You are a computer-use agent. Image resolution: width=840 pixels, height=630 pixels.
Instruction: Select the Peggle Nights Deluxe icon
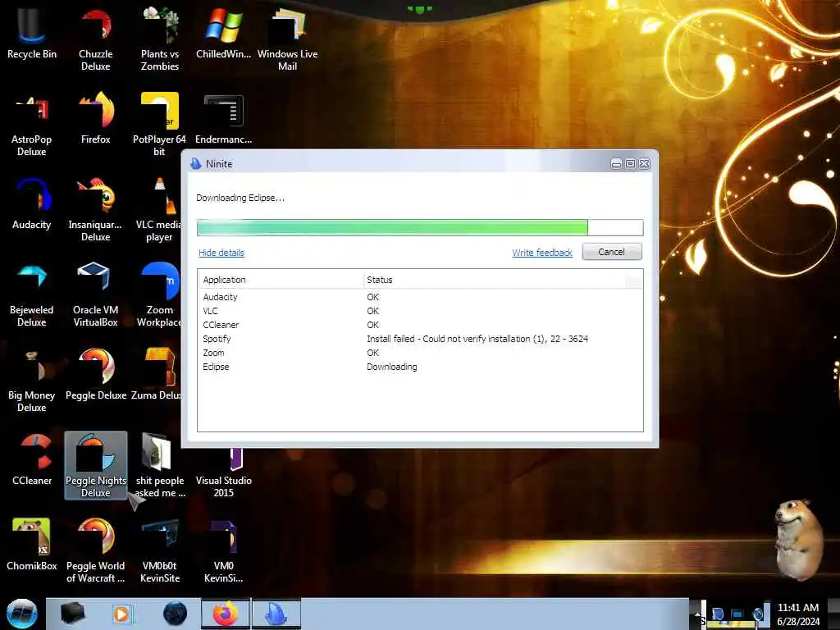point(96,466)
